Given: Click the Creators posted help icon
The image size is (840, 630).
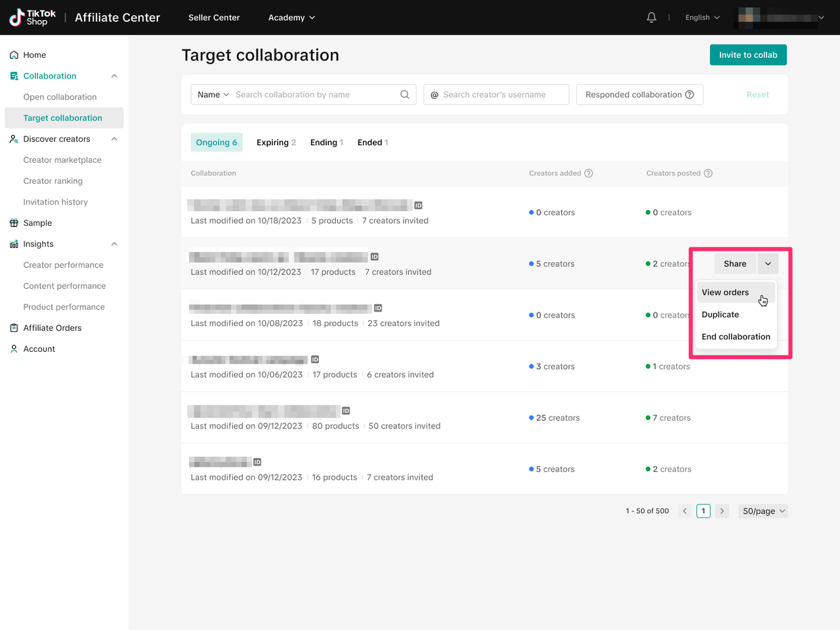Looking at the screenshot, I should tap(708, 173).
